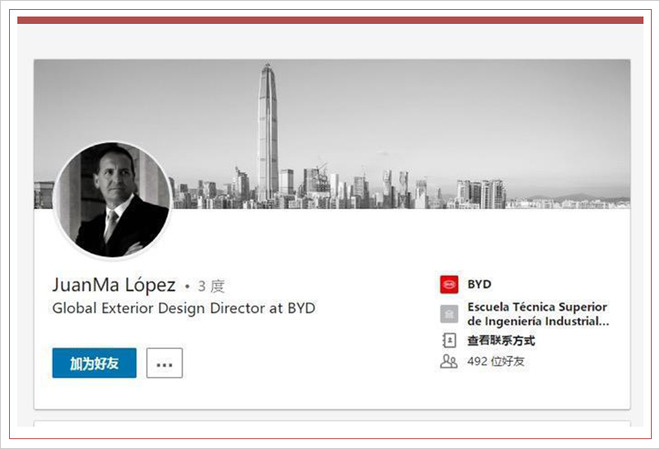Click the dot separator before 3 度
This screenshot has width=660, height=449.
[x=187, y=287]
